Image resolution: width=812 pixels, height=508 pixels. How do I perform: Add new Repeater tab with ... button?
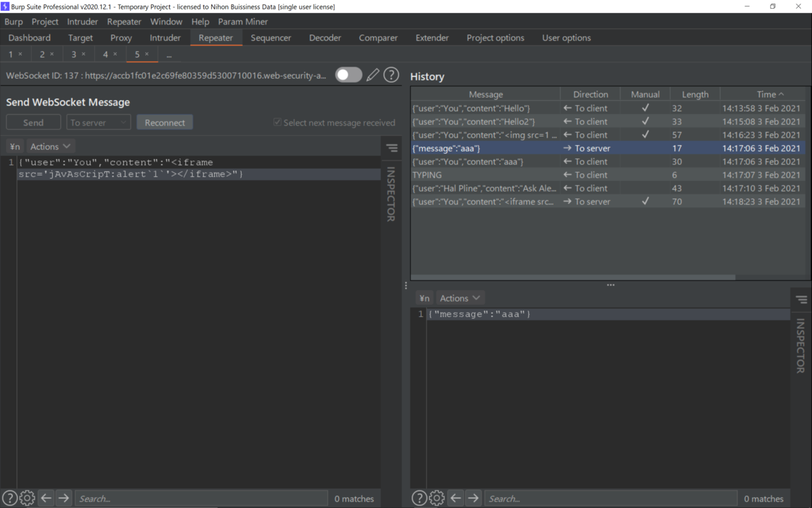168,54
